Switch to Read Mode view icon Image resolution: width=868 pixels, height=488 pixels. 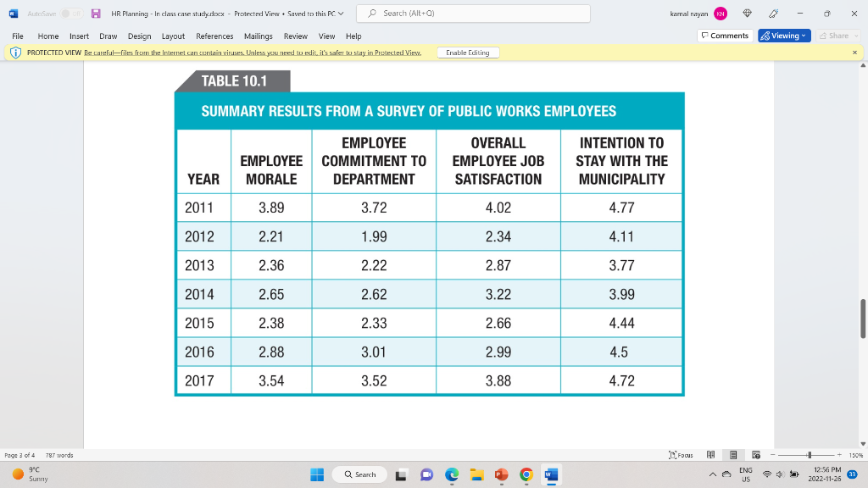(x=711, y=455)
